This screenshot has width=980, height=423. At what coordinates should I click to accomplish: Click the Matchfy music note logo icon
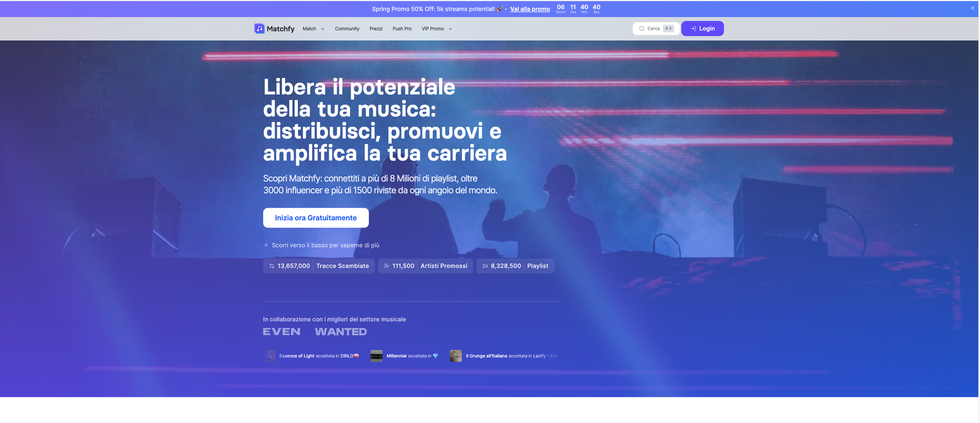pyautogui.click(x=259, y=28)
